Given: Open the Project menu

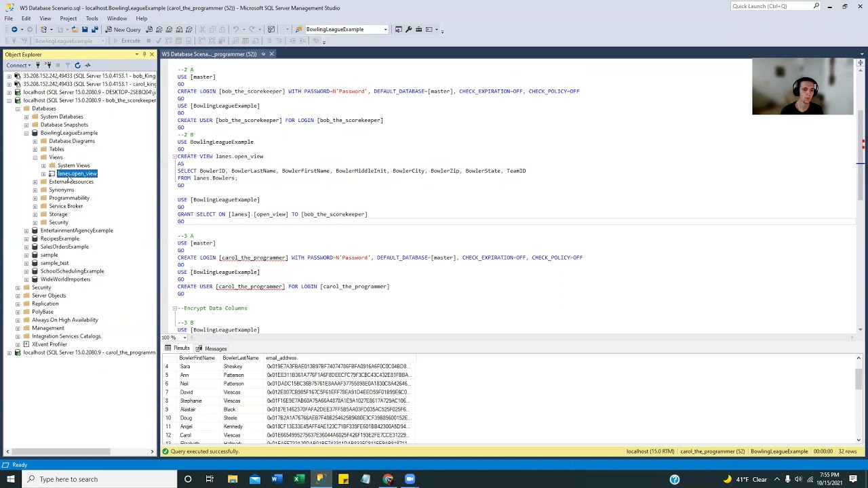Looking at the screenshot, I should coord(68,18).
